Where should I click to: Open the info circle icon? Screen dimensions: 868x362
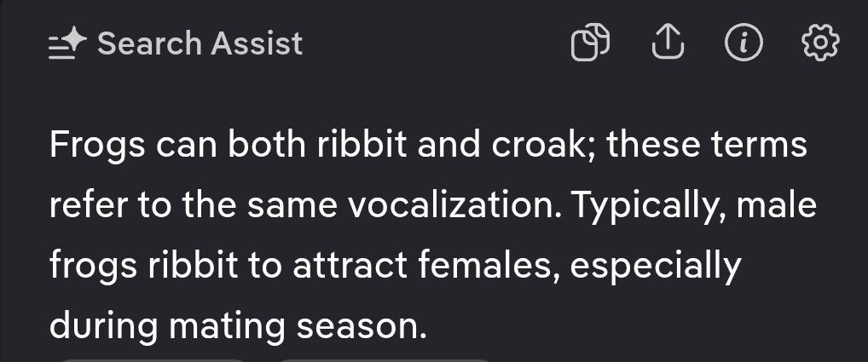pyautogui.click(x=744, y=43)
